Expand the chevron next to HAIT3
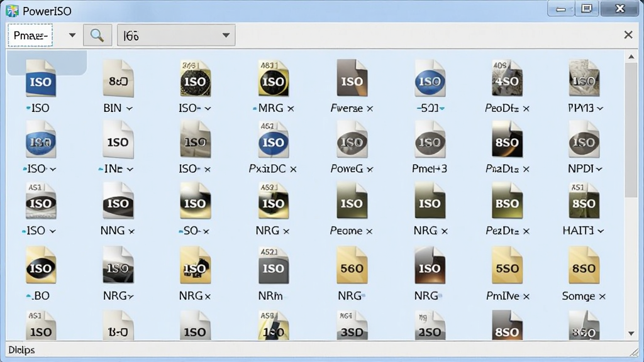644x362 pixels. (x=601, y=231)
